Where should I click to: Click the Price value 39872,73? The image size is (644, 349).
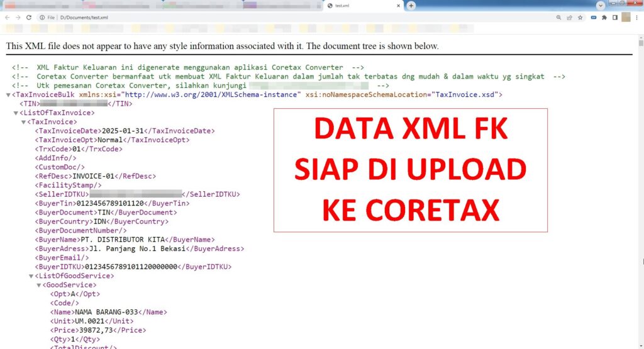pyautogui.click(x=96, y=330)
